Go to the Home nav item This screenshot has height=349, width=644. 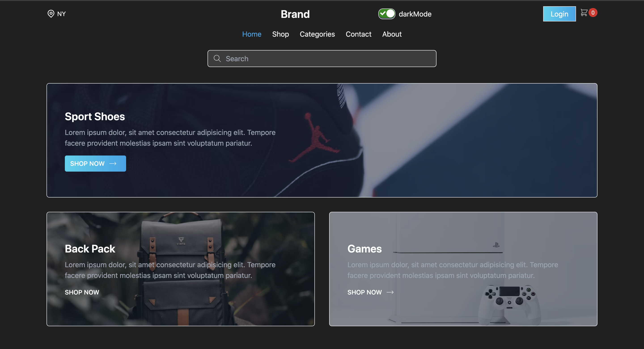(x=252, y=34)
